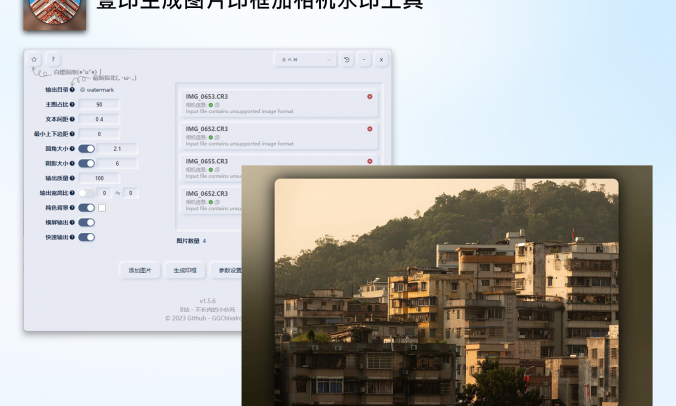Click the error message under IMG_0653.CR3
This screenshot has width=676, height=406.
click(240, 111)
